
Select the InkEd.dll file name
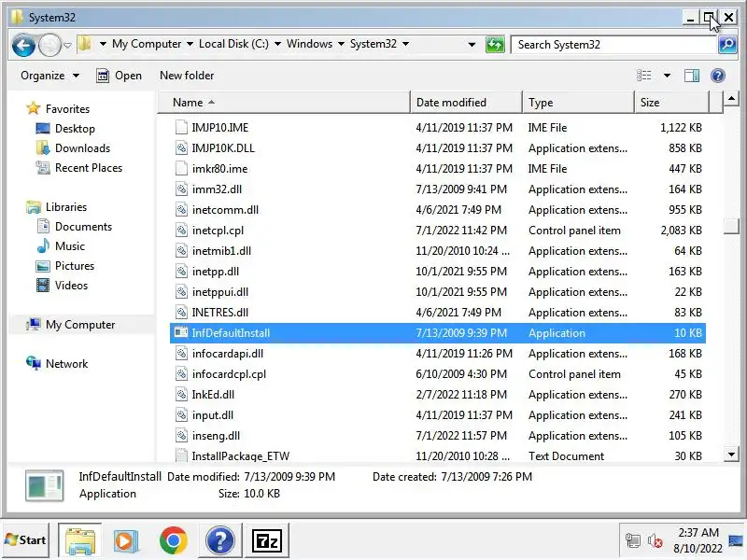click(213, 394)
